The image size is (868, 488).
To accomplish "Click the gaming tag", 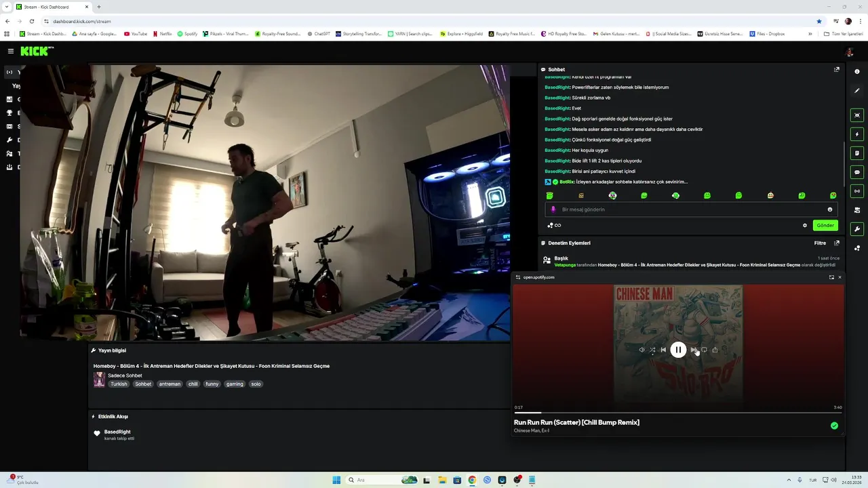I will click(235, 384).
